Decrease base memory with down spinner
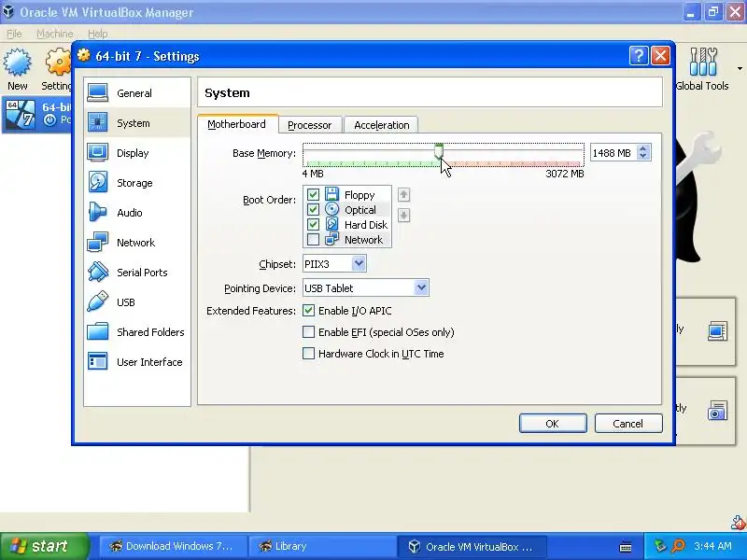Viewport: 747px width, 560px height. 643,156
